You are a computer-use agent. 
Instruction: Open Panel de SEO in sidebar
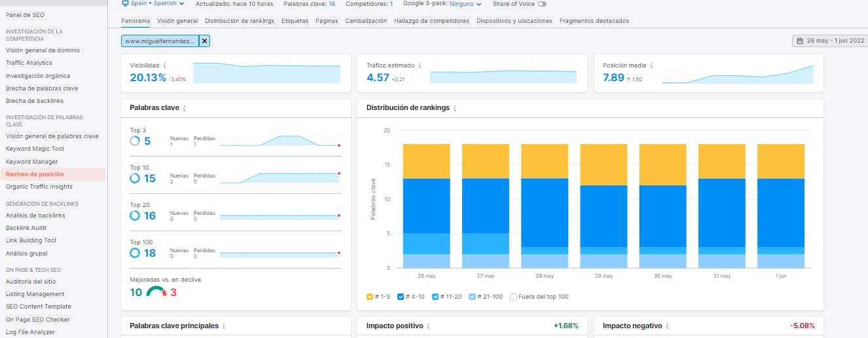(x=26, y=14)
